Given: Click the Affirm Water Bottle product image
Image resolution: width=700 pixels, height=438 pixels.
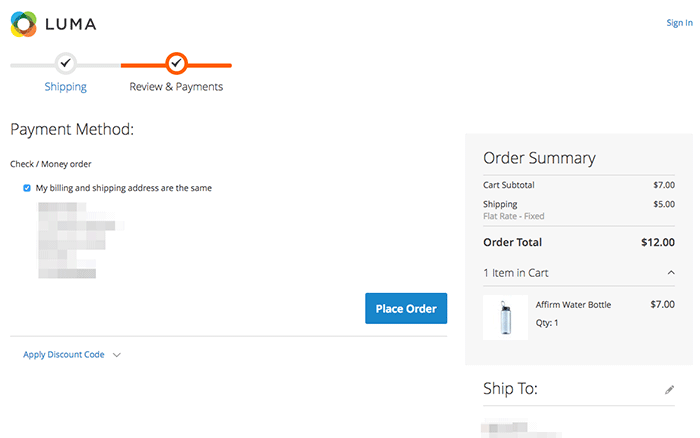Looking at the screenshot, I should point(505,317).
